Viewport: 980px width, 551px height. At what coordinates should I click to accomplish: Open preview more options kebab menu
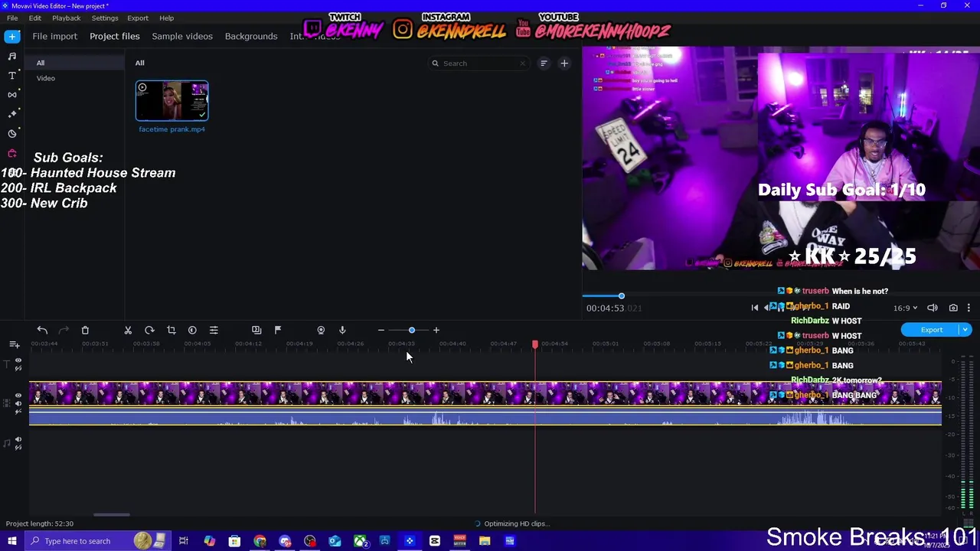pyautogui.click(x=969, y=308)
